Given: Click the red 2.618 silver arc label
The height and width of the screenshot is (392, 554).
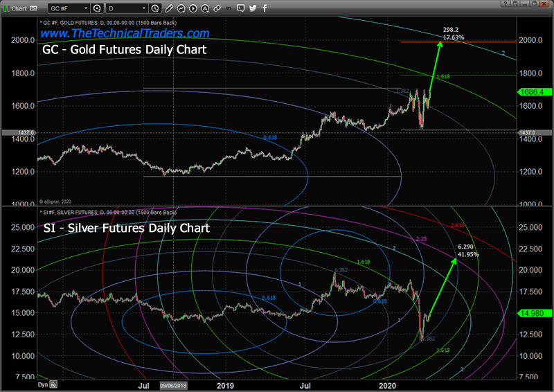Looking at the screenshot, I should [457, 226].
